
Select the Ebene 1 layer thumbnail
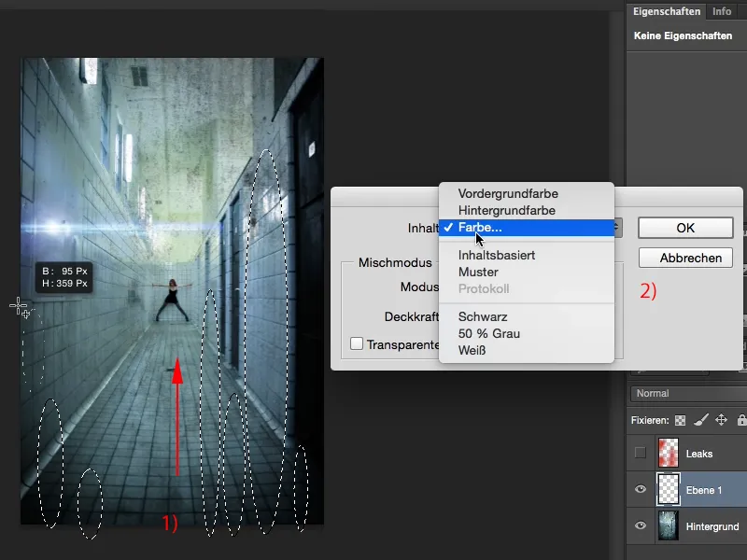pyautogui.click(x=669, y=489)
